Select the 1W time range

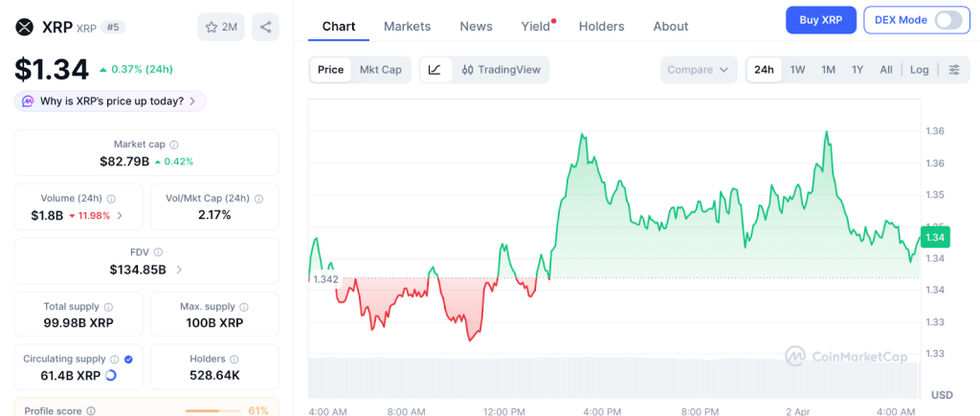coord(797,70)
